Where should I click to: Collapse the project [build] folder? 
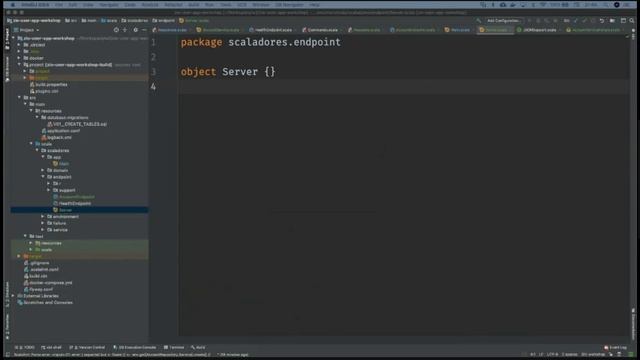19,64
